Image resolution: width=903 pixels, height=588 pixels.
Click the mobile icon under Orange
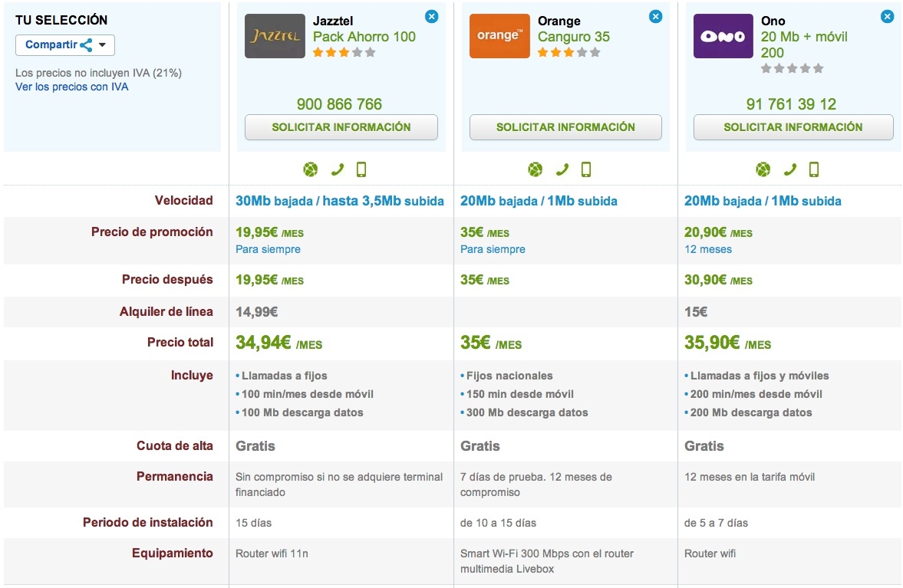(x=585, y=169)
